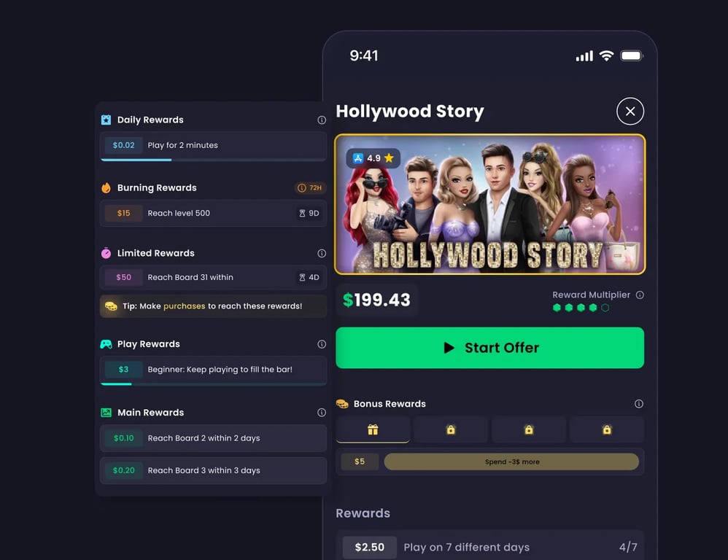Click the Reward Multiplier info icon
The image size is (728, 560).
click(x=640, y=295)
